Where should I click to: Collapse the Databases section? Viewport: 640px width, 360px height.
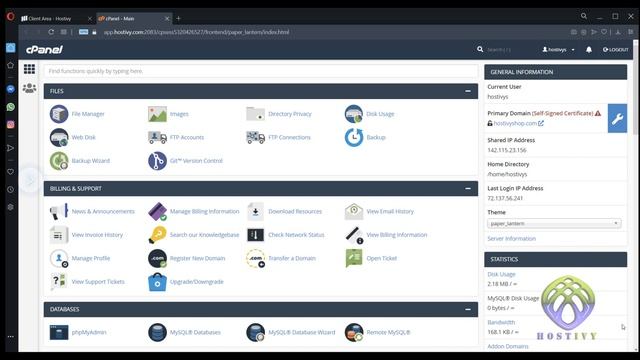click(468, 309)
